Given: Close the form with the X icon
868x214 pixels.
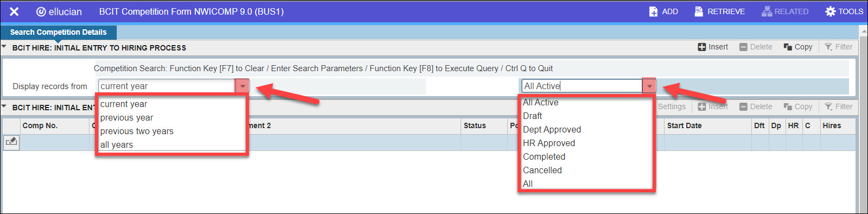Looking at the screenshot, I should [14, 11].
